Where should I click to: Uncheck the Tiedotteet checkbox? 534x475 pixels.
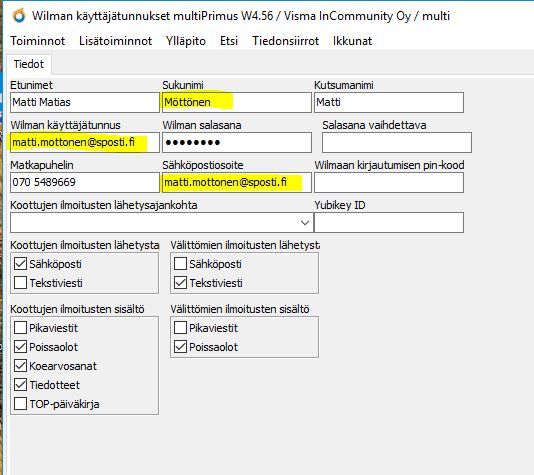[20, 385]
